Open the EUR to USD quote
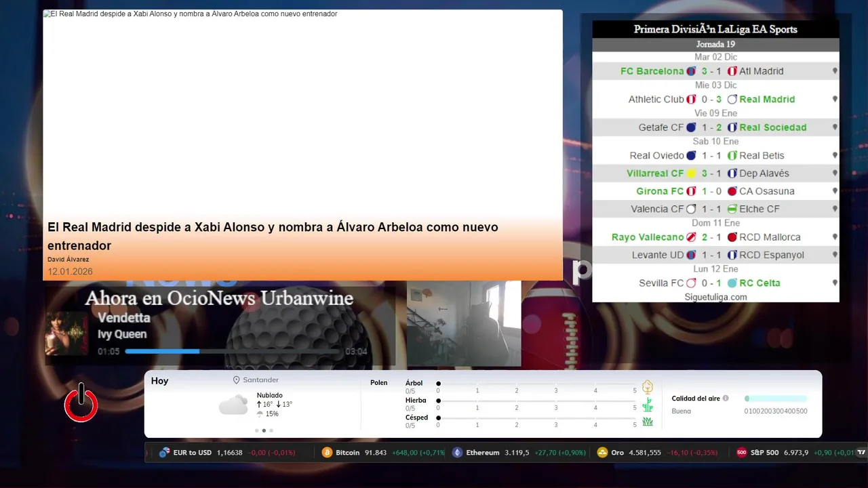The image size is (868, 488). click(227, 453)
